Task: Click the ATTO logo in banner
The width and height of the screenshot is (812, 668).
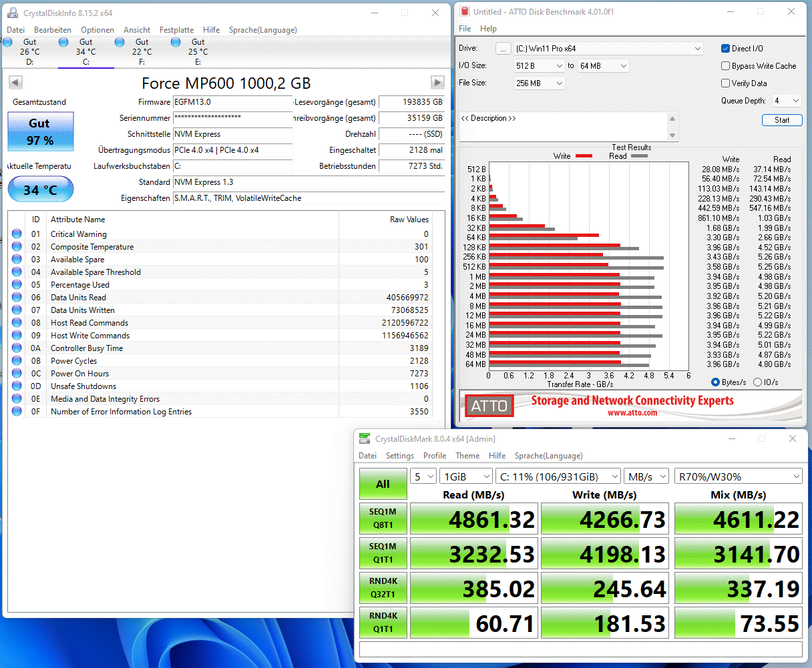Action: pyautogui.click(x=489, y=406)
